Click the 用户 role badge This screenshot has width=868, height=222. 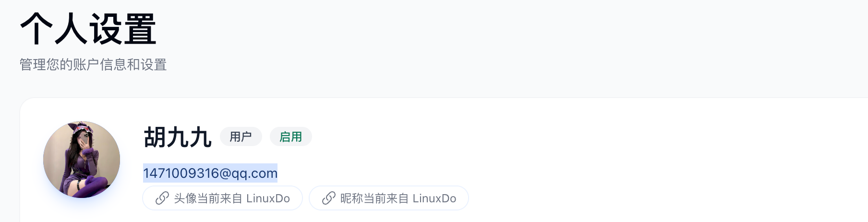[241, 137]
